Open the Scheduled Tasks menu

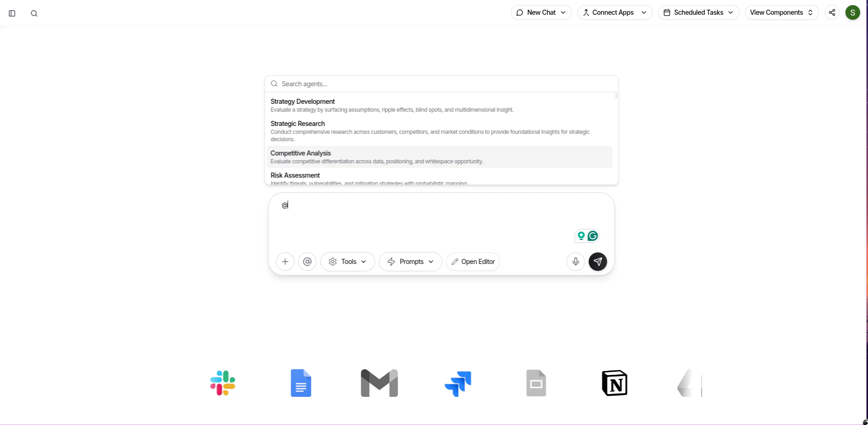[698, 12]
